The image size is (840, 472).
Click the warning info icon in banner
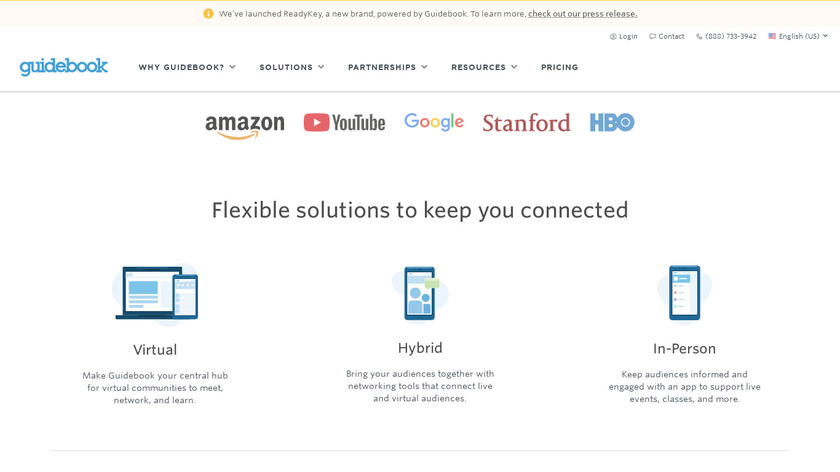tap(208, 14)
